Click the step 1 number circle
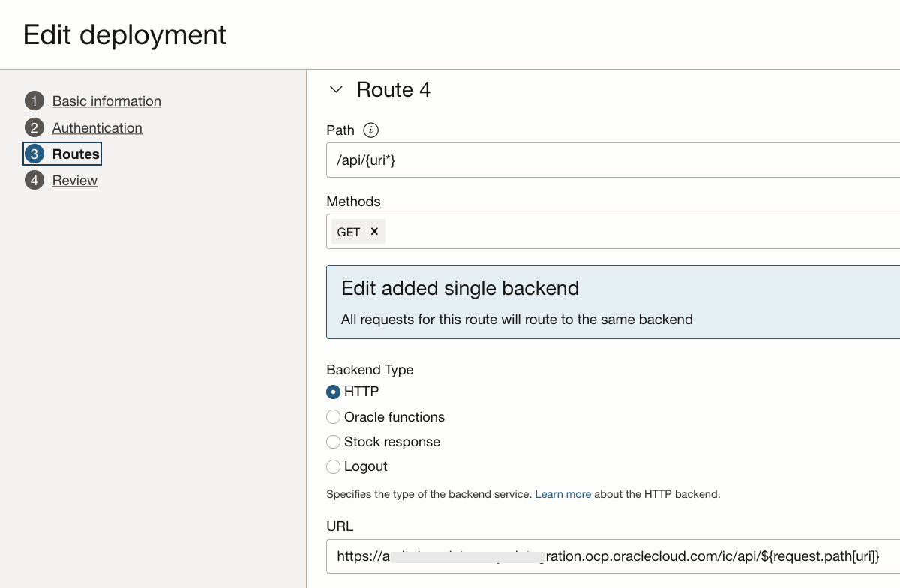Viewport: 900px width, 588px height. click(34, 101)
